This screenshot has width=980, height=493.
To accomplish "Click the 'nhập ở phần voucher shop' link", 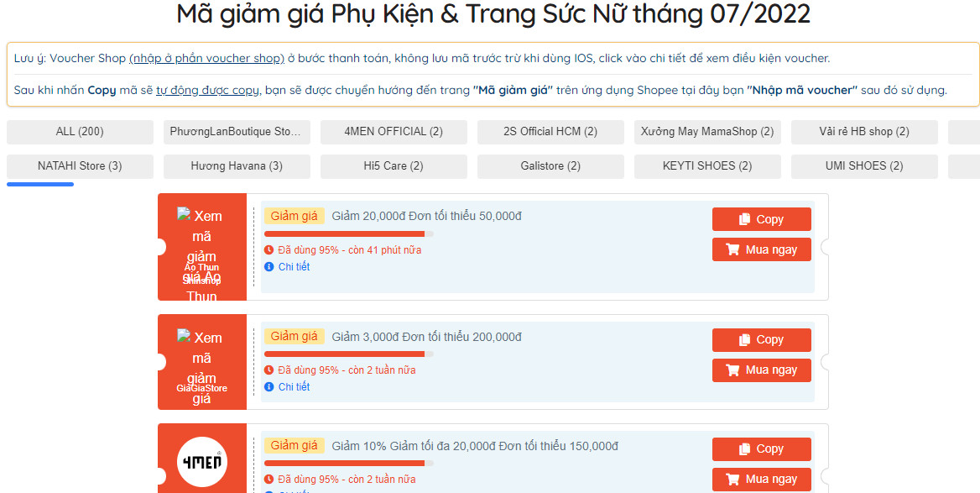I will click(206, 59).
